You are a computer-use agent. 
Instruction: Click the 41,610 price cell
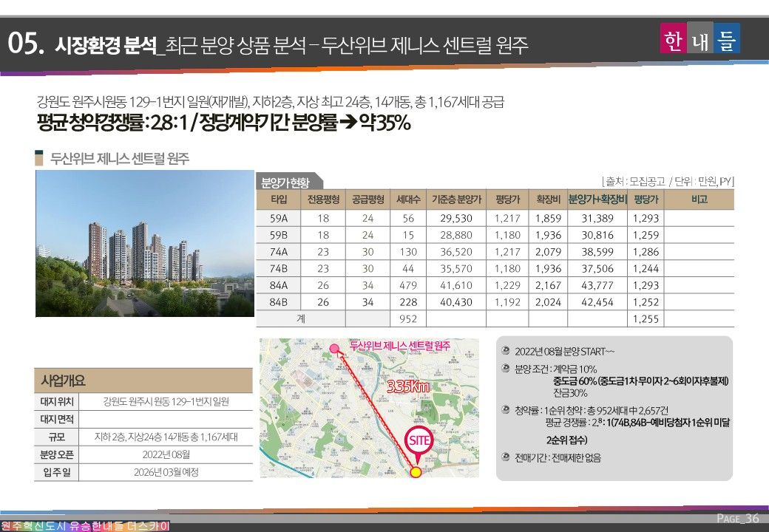click(x=456, y=285)
